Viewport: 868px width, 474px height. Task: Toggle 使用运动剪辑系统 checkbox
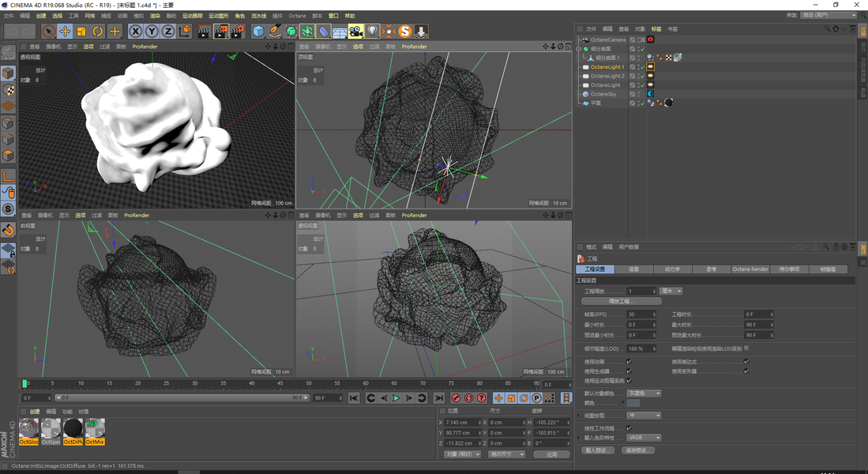(x=629, y=381)
